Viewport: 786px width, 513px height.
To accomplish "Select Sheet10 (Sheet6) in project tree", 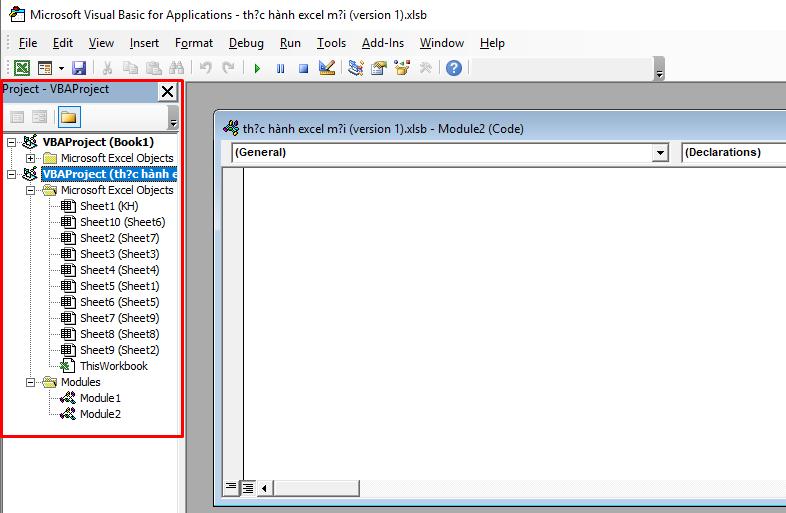I will click(x=122, y=222).
